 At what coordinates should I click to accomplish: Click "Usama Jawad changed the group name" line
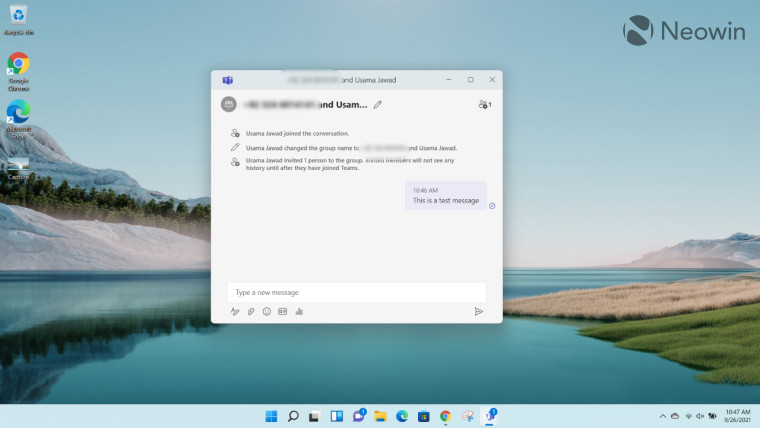[x=351, y=148]
